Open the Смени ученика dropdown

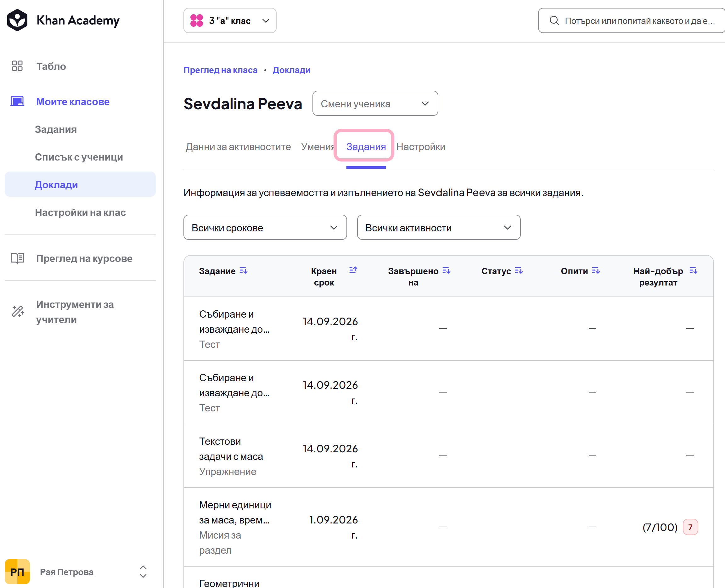click(x=375, y=103)
